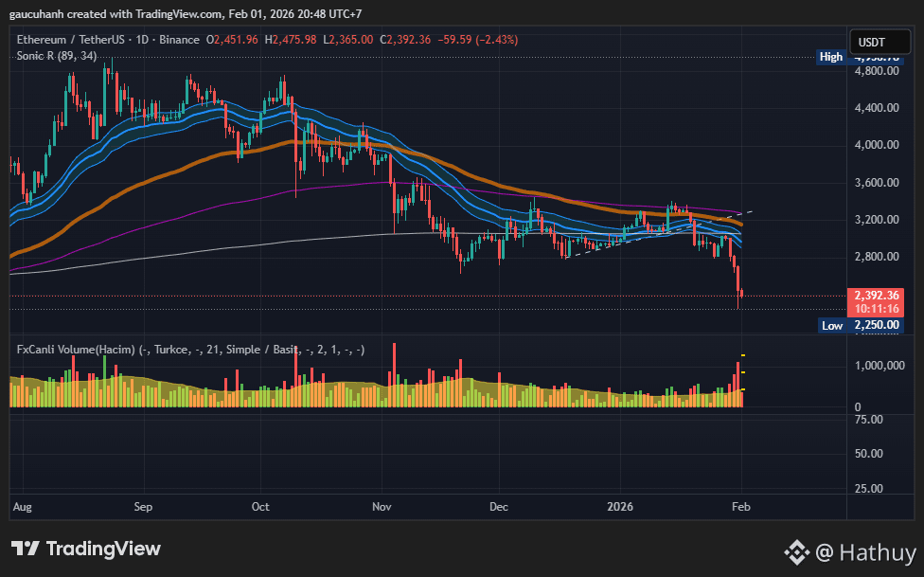Click the close value C2,392.36
The height and width of the screenshot is (577, 924).
405,40
